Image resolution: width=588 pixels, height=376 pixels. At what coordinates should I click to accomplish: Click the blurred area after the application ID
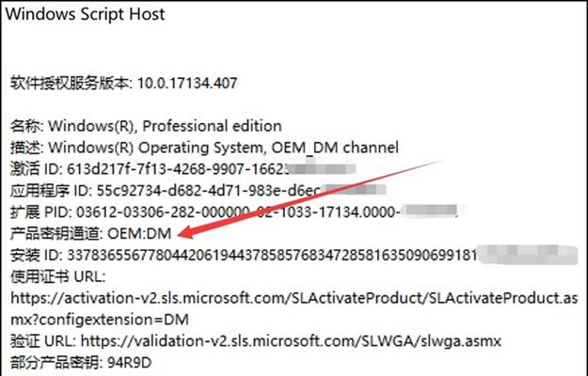click(x=353, y=190)
